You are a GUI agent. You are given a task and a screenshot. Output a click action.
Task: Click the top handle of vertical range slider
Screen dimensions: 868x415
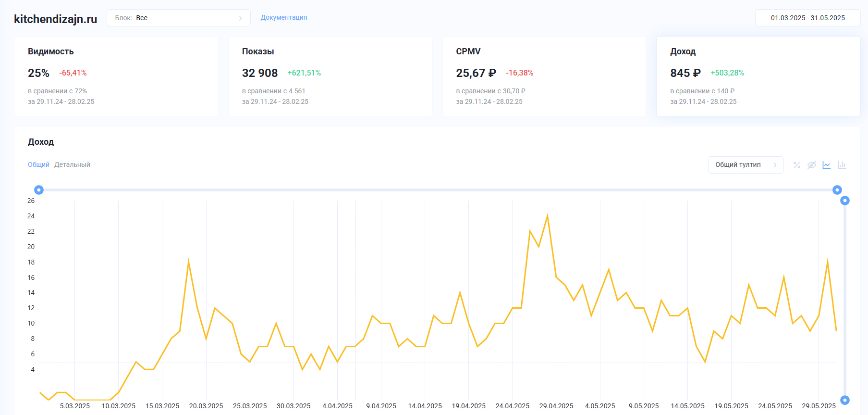pyautogui.click(x=845, y=201)
